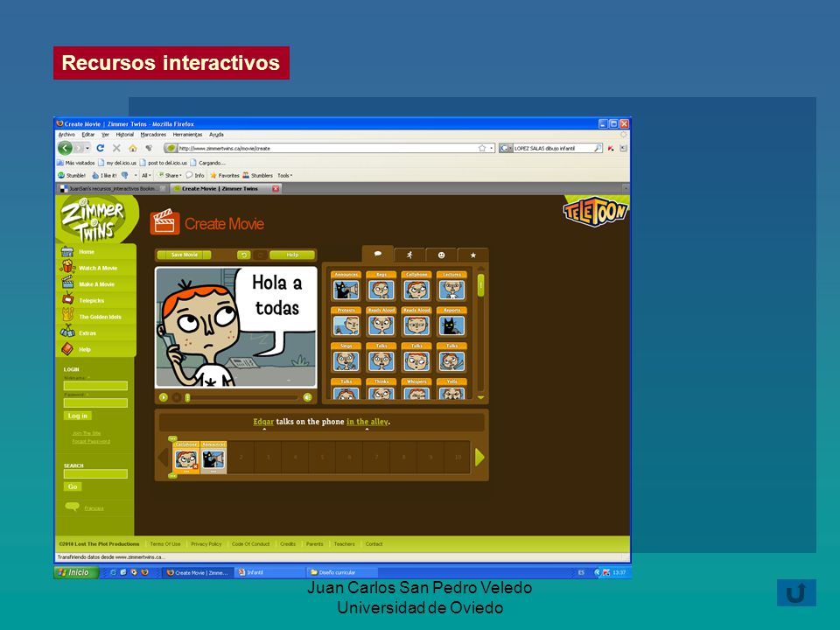Viewport: 840px width, 630px height.
Task: Open Make A Movie in sidebar
Action: (95, 283)
